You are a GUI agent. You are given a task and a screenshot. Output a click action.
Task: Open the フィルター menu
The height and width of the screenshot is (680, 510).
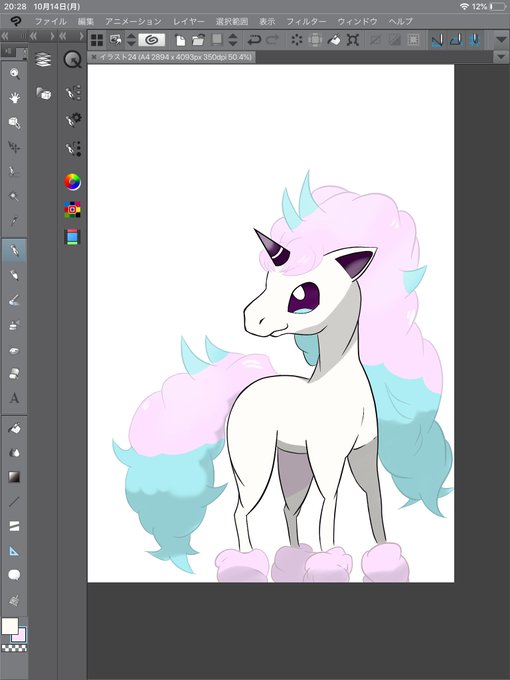306,21
